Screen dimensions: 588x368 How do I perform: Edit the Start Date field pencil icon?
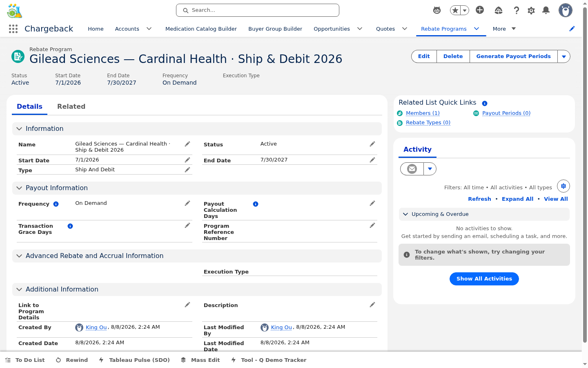pyautogui.click(x=187, y=160)
